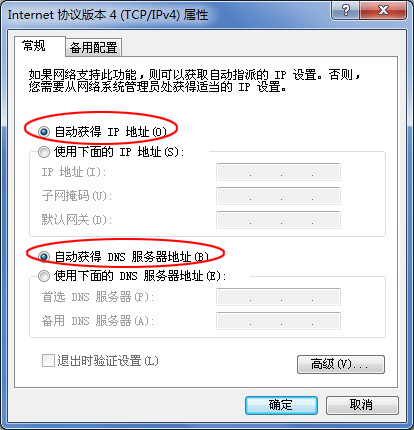414x430 pixels.
Task: Click the 默认网关 input field
Action: click(x=278, y=220)
